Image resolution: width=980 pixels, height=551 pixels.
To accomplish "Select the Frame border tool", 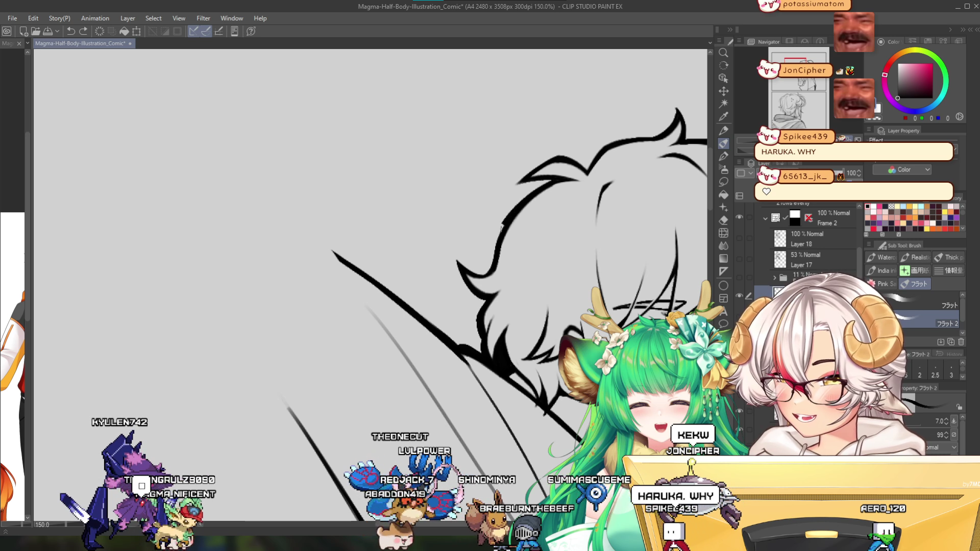I will point(723,298).
